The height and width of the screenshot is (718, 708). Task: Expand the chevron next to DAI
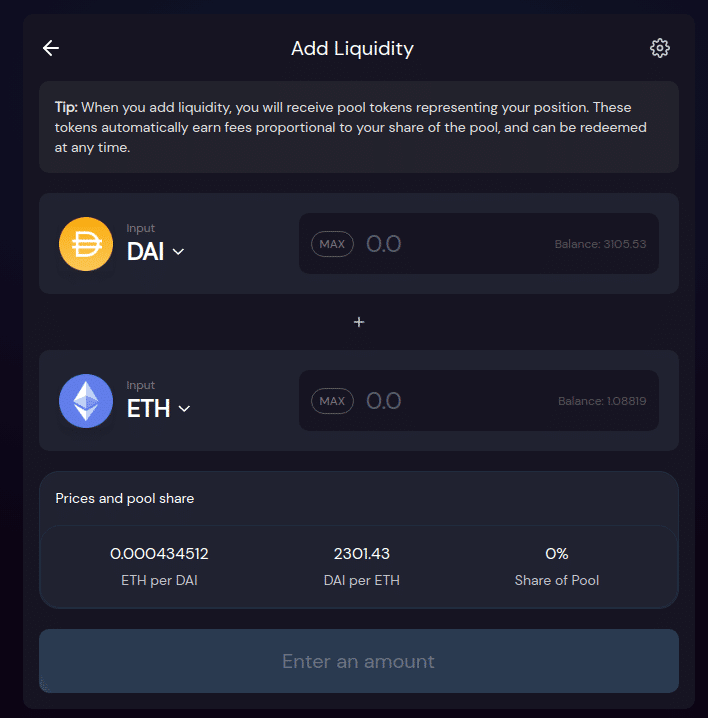click(179, 252)
